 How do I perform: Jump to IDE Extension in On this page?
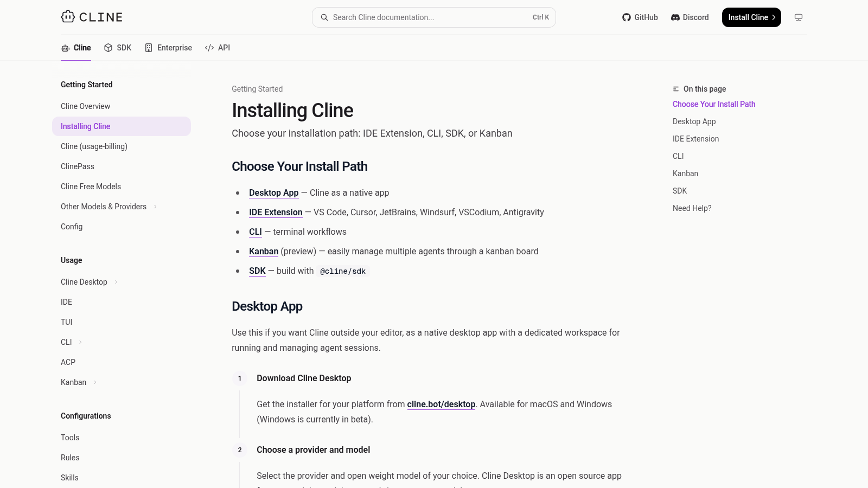click(695, 139)
